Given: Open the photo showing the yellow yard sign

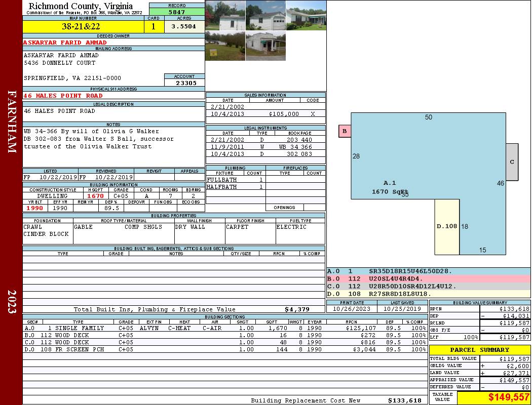Looking at the screenshot, I should pyautogui.click(x=225, y=46).
